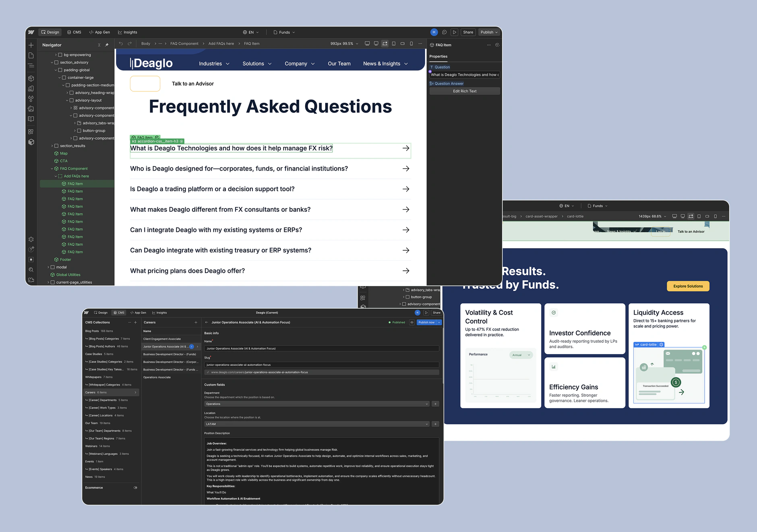This screenshot has width=757, height=532.
Task: Click the Preview play button in main window
Action: click(x=455, y=32)
